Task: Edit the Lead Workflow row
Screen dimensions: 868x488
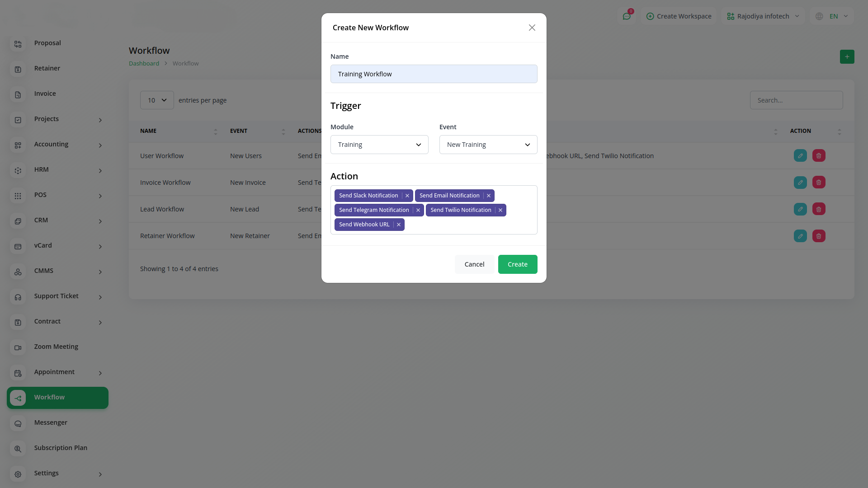Action: [800, 209]
